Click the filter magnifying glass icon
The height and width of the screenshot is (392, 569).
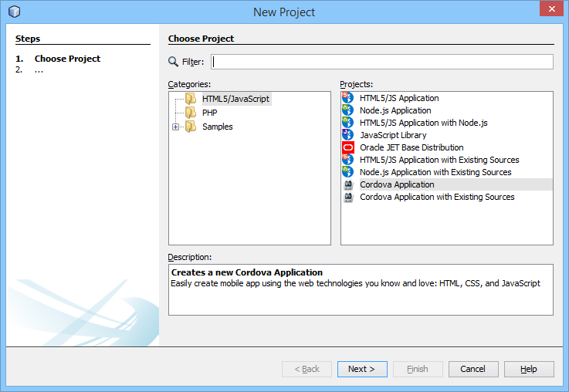point(173,62)
